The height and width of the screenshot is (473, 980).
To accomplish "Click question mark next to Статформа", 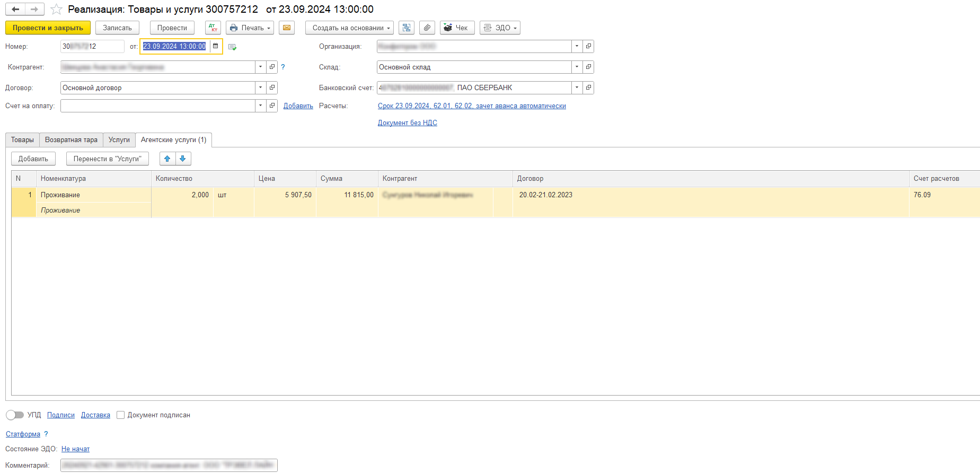I will (46, 434).
